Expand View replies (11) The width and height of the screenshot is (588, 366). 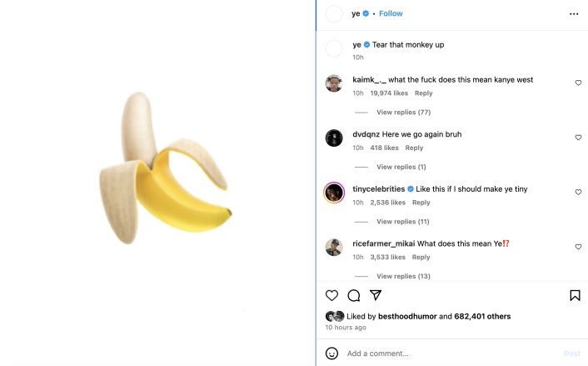[x=402, y=222]
